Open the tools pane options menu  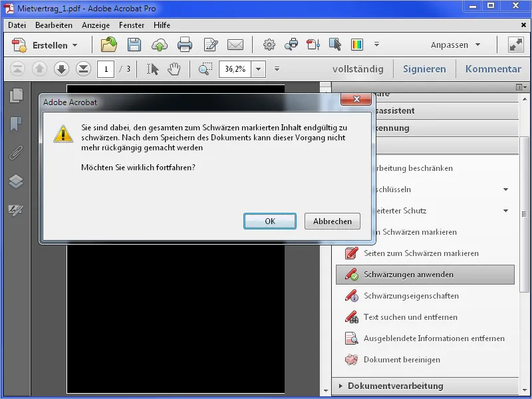521,87
